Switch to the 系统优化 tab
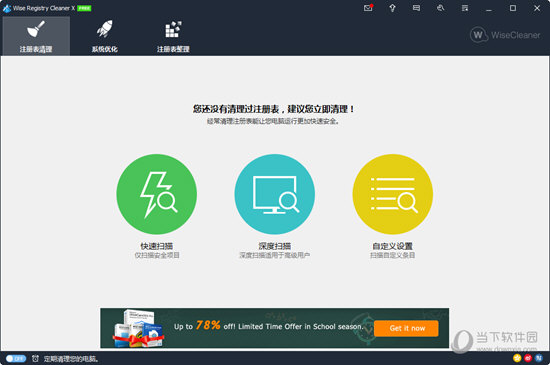This screenshot has height=365, width=550. click(105, 36)
